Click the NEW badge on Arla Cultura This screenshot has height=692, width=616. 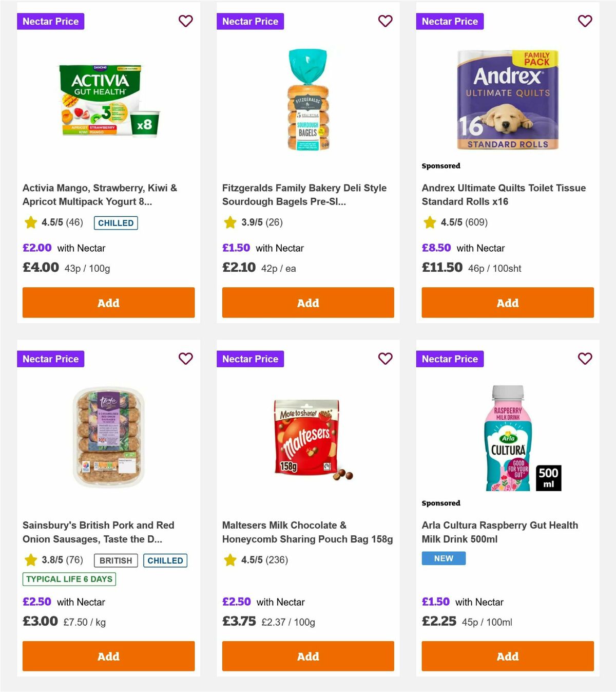[x=444, y=558]
